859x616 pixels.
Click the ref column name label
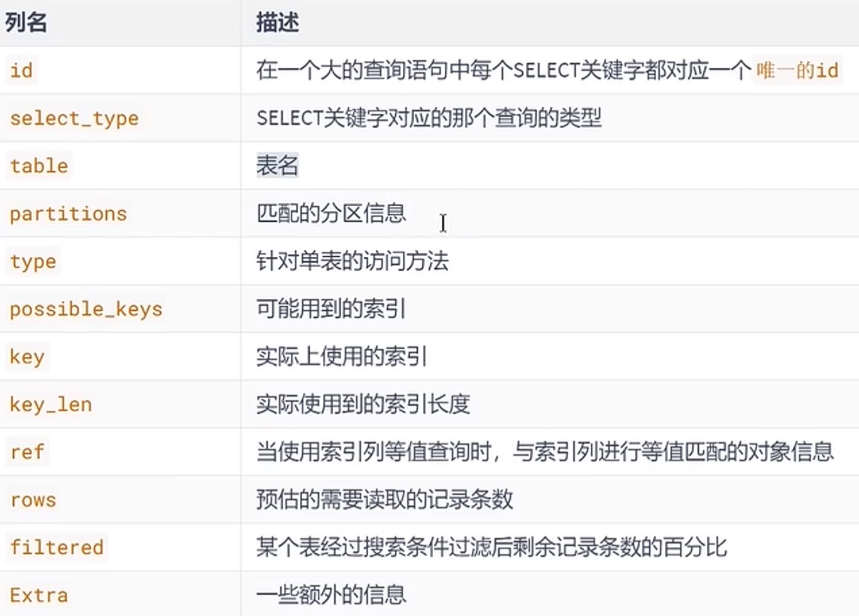point(27,452)
